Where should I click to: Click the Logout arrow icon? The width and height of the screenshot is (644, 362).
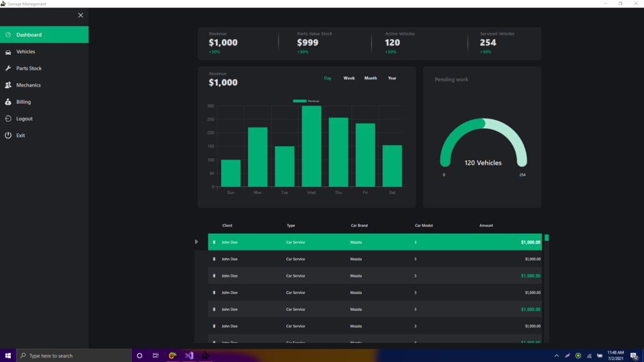coord(8,119)
